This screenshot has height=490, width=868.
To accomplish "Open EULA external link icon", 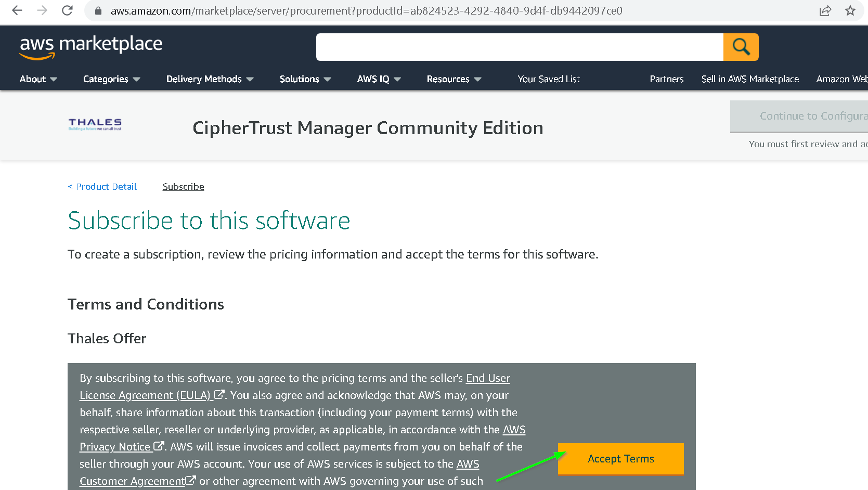I will 219,395.
